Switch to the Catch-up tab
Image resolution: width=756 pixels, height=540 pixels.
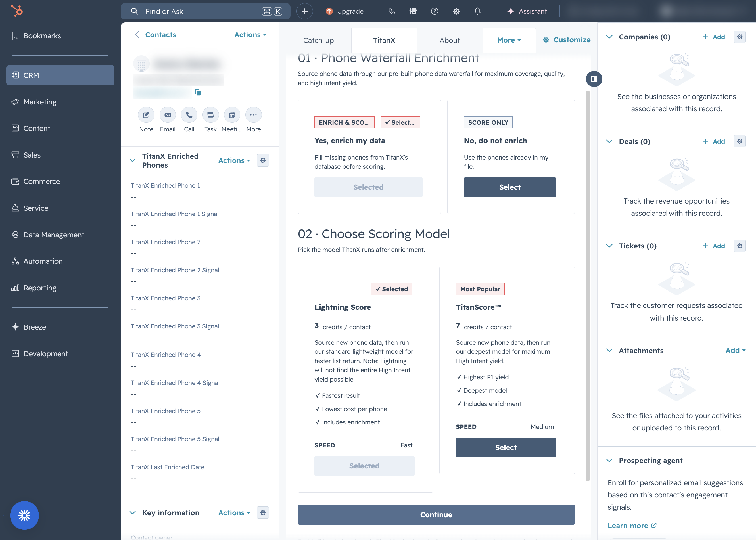(318, 40)
